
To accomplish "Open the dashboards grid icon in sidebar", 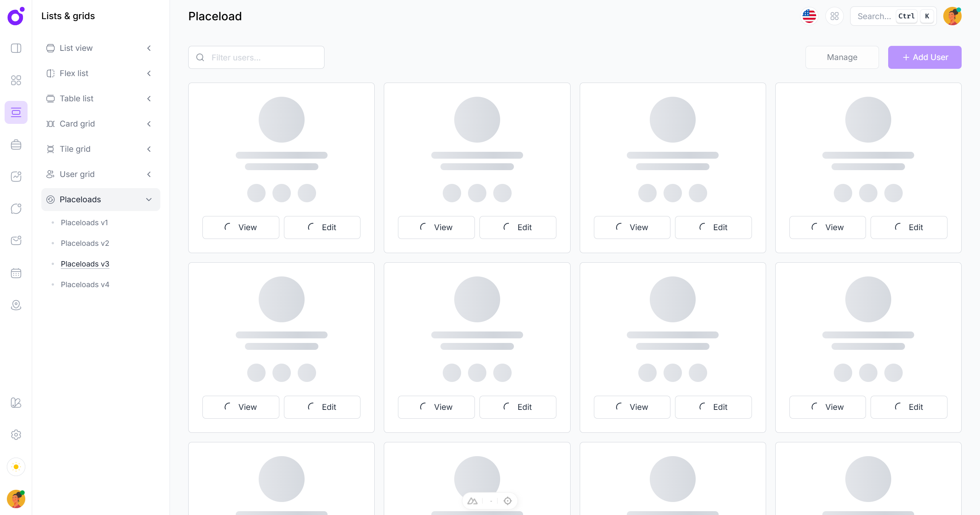I will pyautogui.click(x=16, y=80).
